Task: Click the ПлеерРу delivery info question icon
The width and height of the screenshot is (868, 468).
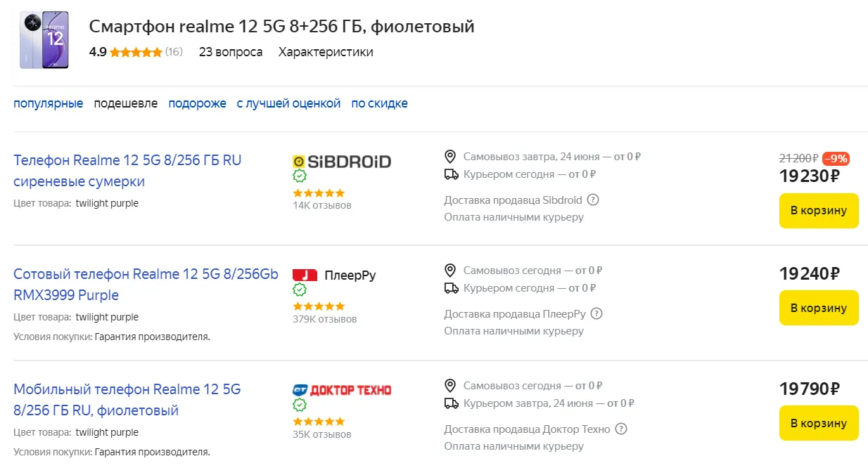Action: (x=597, y=314)
